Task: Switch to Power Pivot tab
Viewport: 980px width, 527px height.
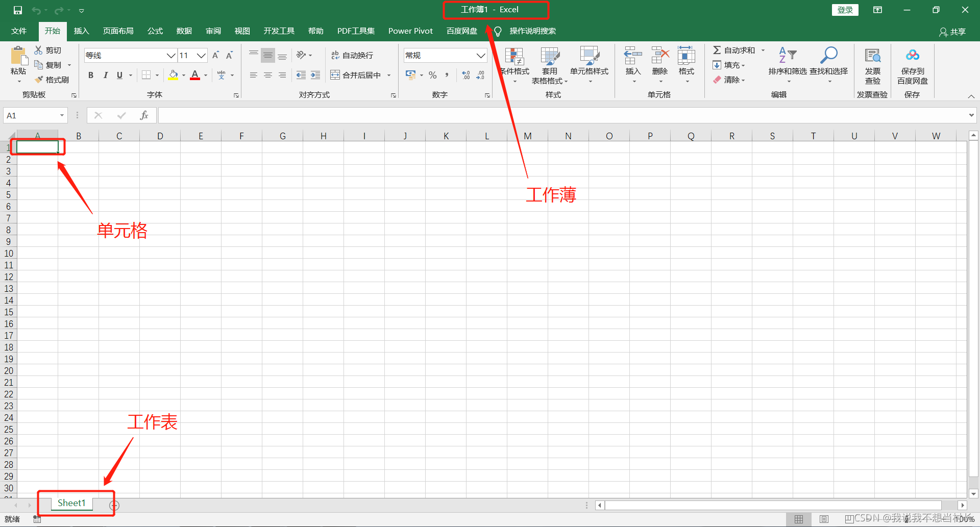Action: point(410,31)
